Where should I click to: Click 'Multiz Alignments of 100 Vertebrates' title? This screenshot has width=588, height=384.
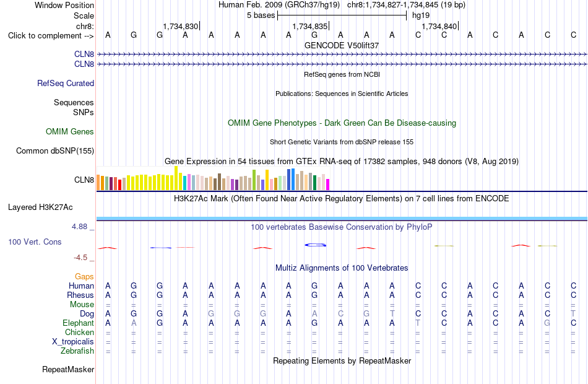(x=342, y=268)
